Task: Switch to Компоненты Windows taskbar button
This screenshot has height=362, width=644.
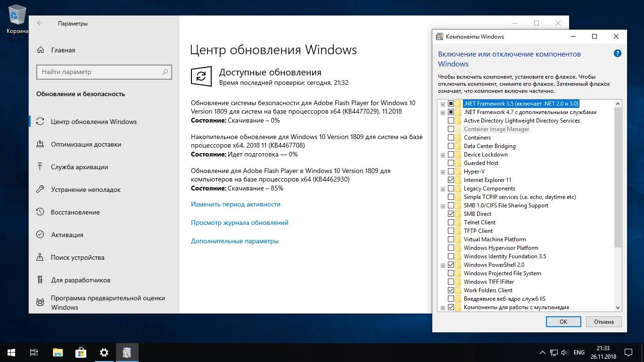Action: pyautogui.click(x=127, y=353)
